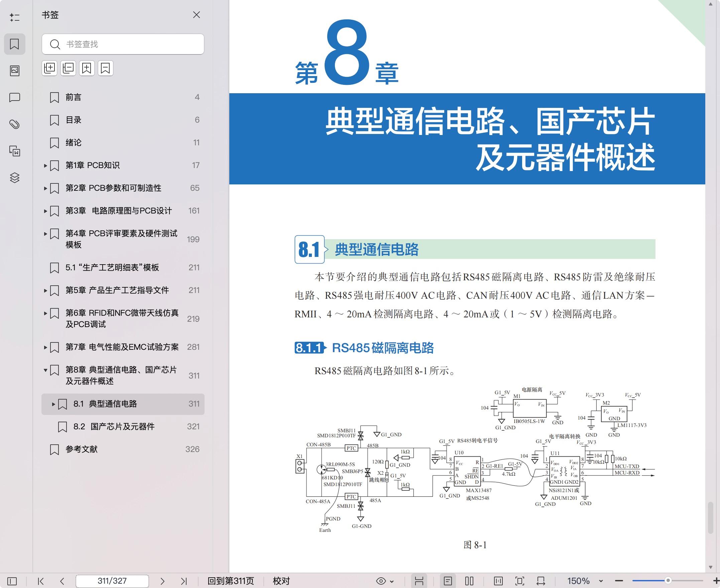Click the RS485磁隔离电路 subheading
Image resolution: width=720 pixels, height=588 pixels.
point(383,348)
